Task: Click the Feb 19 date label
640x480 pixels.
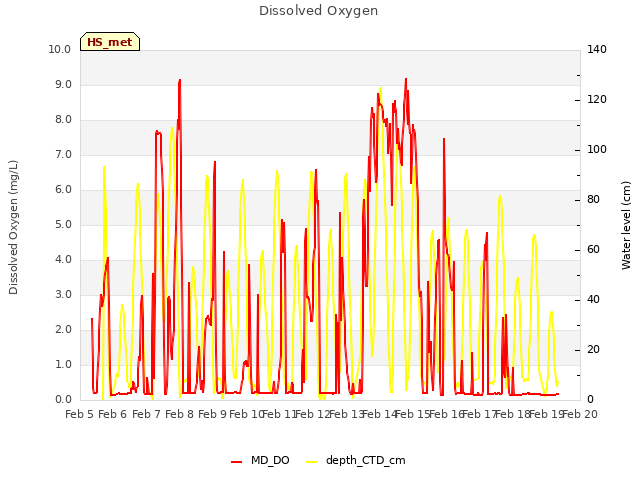Action: coord(547,415)
